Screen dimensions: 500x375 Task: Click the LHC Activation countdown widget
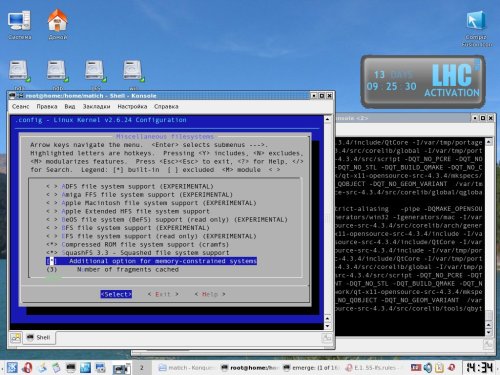[x=423, y=82]
